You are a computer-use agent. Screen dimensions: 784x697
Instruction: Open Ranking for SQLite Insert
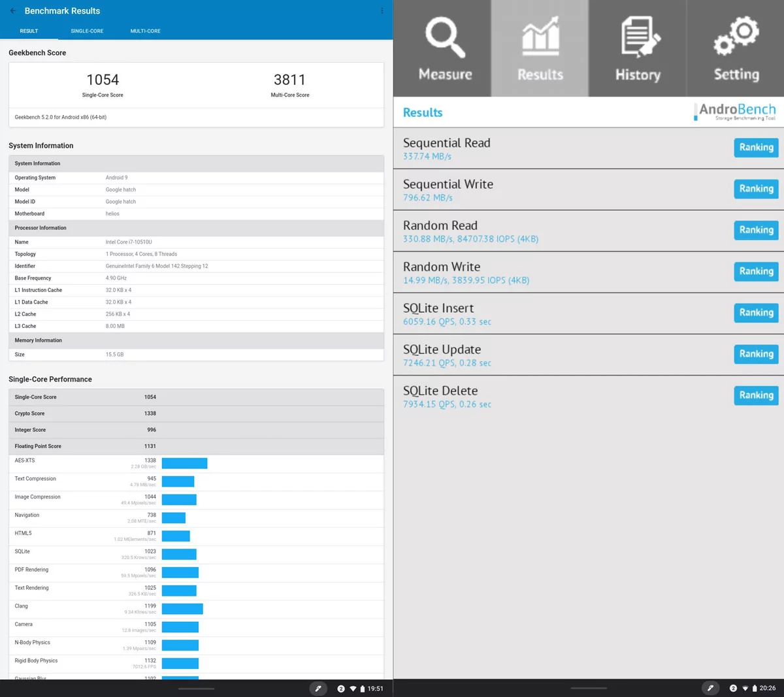point(756,313)
